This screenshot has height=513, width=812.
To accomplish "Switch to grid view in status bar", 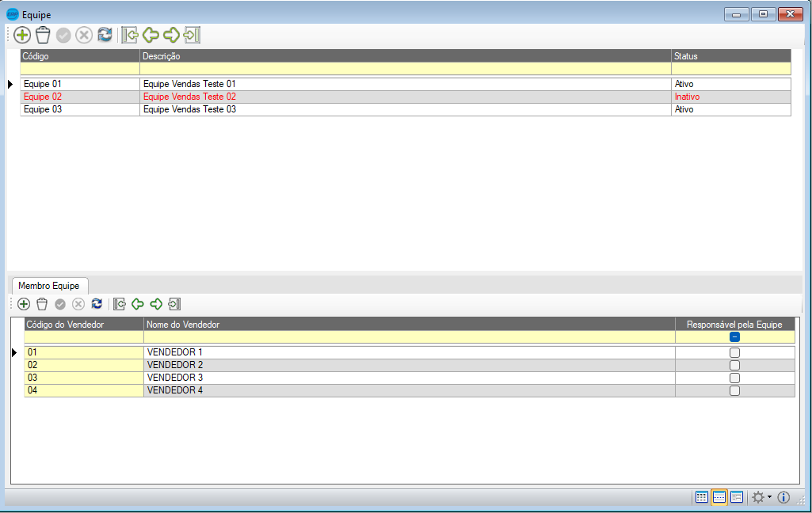I will [x=701, y=497].
